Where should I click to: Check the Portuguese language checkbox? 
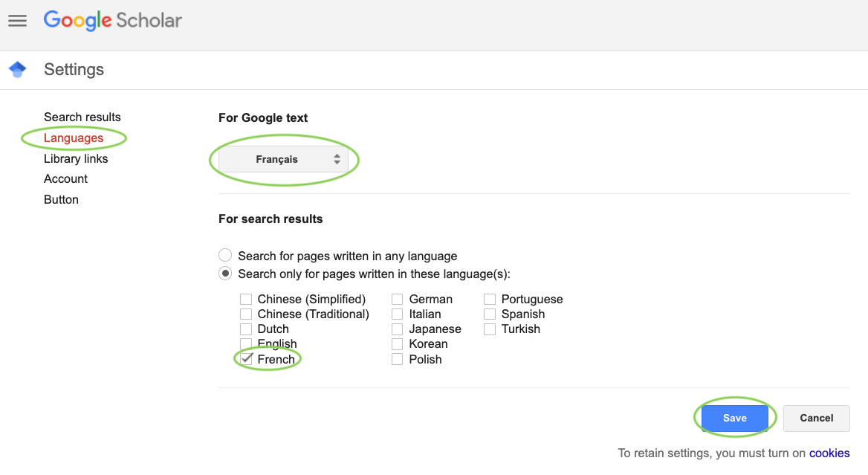489,299
